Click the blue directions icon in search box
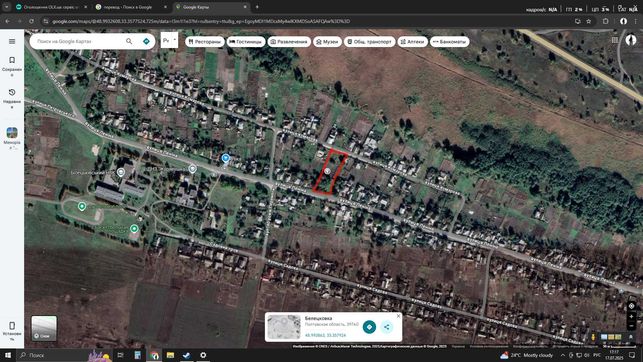643x362 pixels. pos(146,41)
